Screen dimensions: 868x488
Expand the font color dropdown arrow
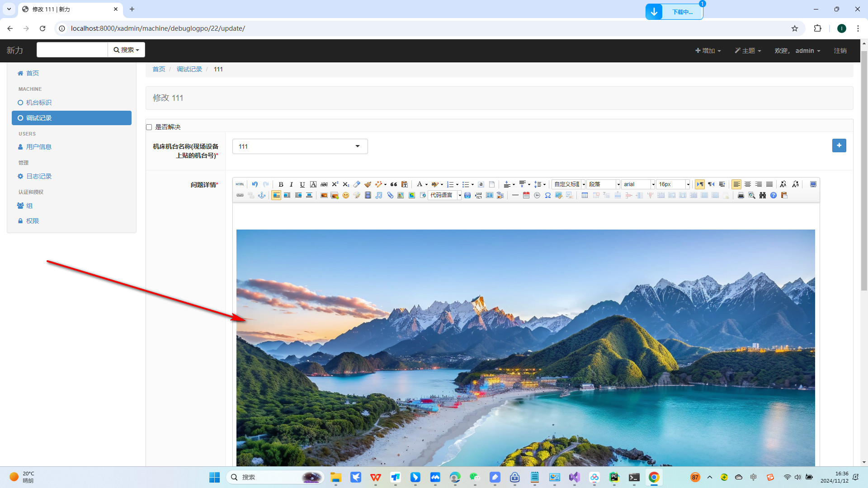click(x=426, y=185)
